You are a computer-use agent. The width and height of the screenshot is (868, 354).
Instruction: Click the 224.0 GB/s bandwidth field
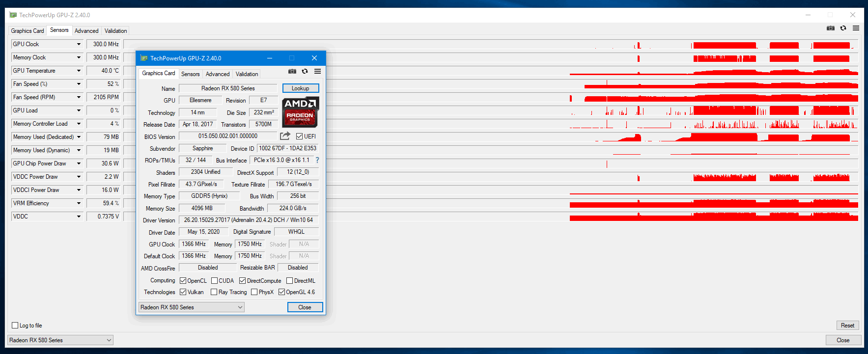(293, 208)
